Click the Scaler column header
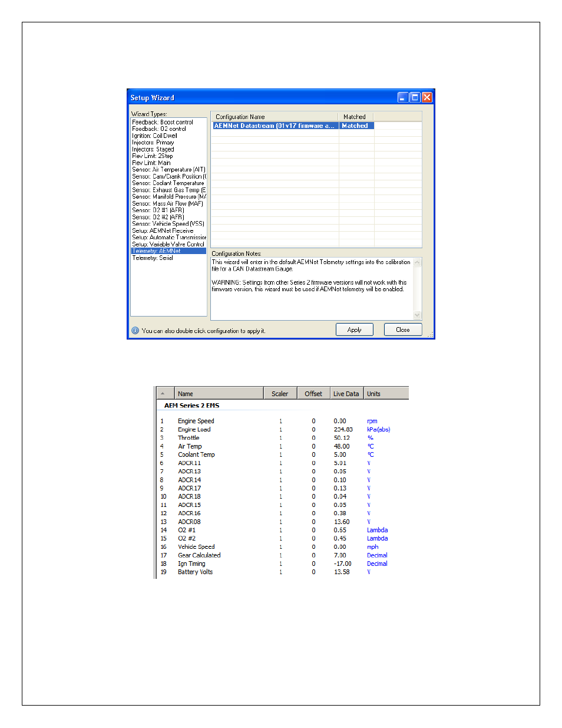The image size is (562, 728). [x=280, y=393]
